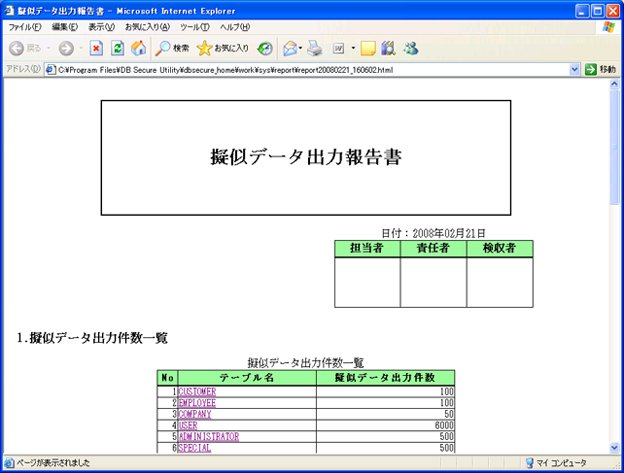Click the 責任者 header cell
The image size is (624, 473).
point(433,248)
